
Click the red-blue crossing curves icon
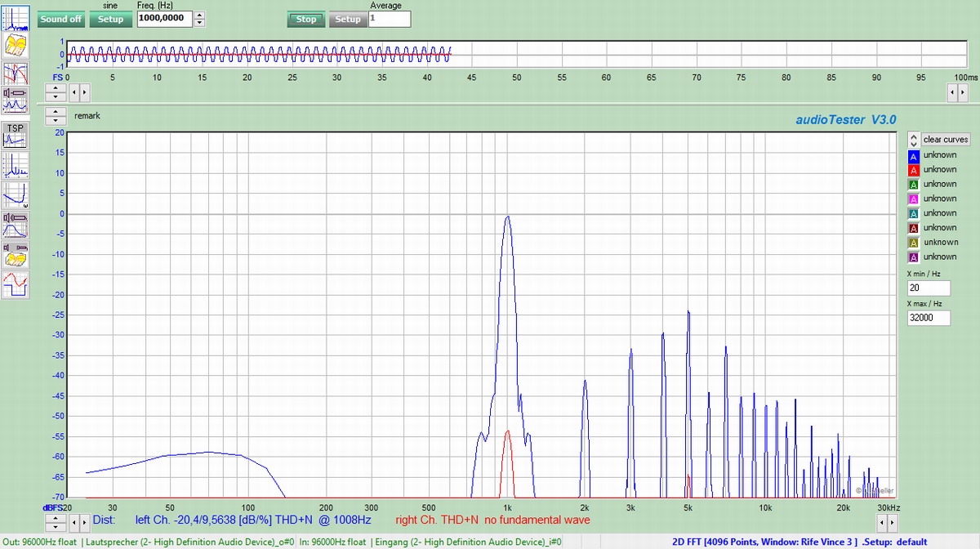16,74
